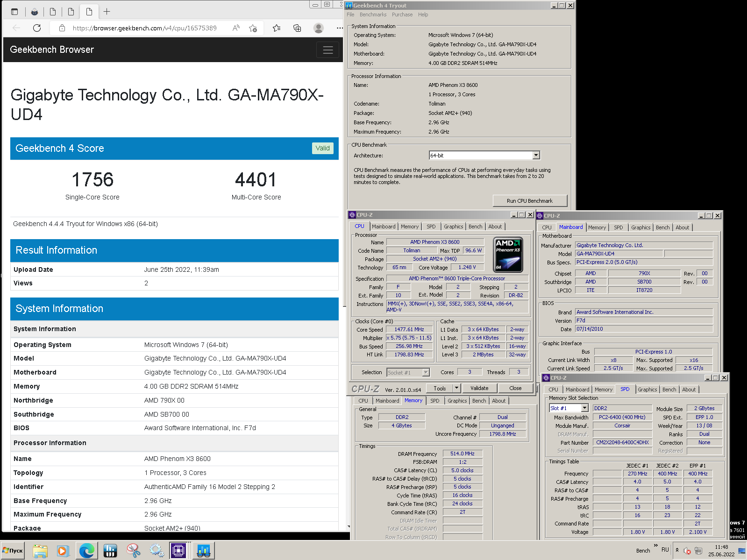The width and height of the screenshot is (747, 560).
Task: Click Part Number CM2X2048-6400C4DHX
Action: coord(622,443)
